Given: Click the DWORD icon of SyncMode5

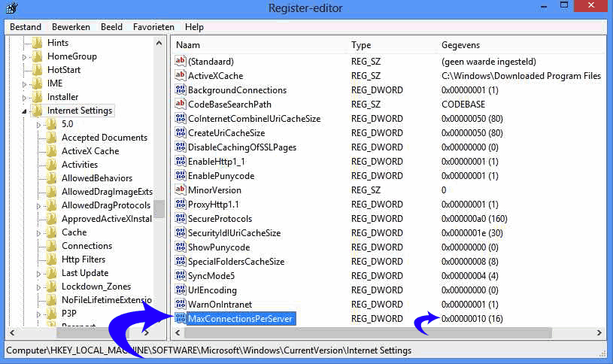Looking at the screenshot, I should point(181,276).
